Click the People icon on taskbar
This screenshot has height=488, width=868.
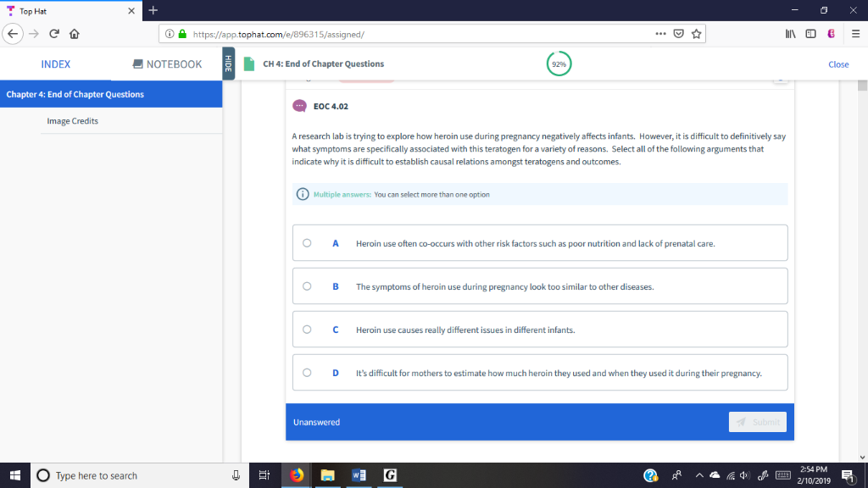[x=676, y=475]
